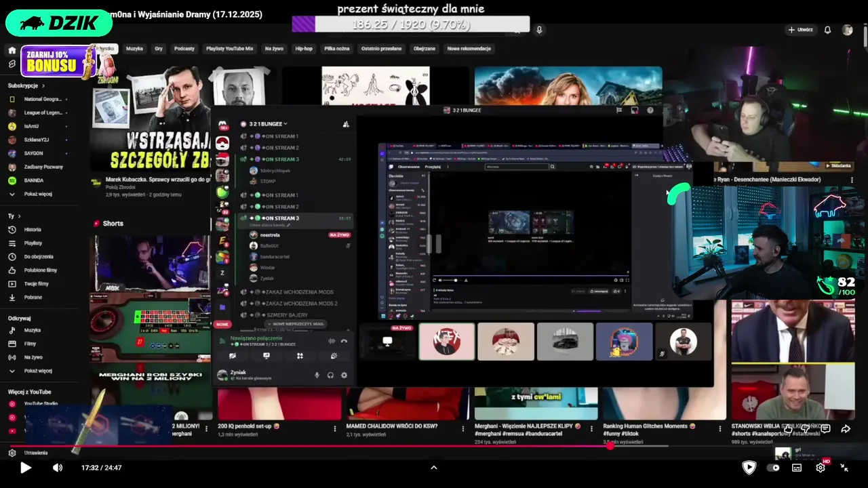Open YouTube notifications bell

point(827,30)
